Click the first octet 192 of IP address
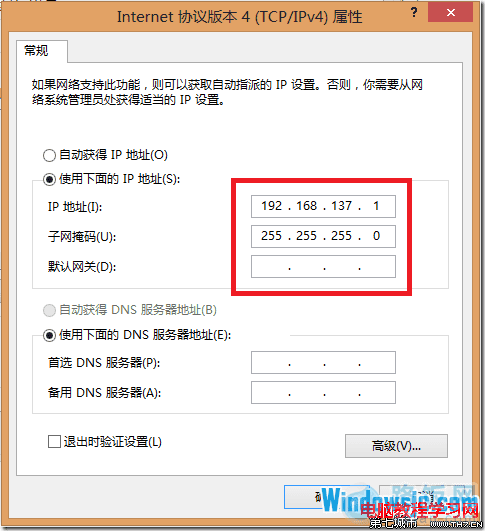Screen dimensions: 485x531 (271, 206)
